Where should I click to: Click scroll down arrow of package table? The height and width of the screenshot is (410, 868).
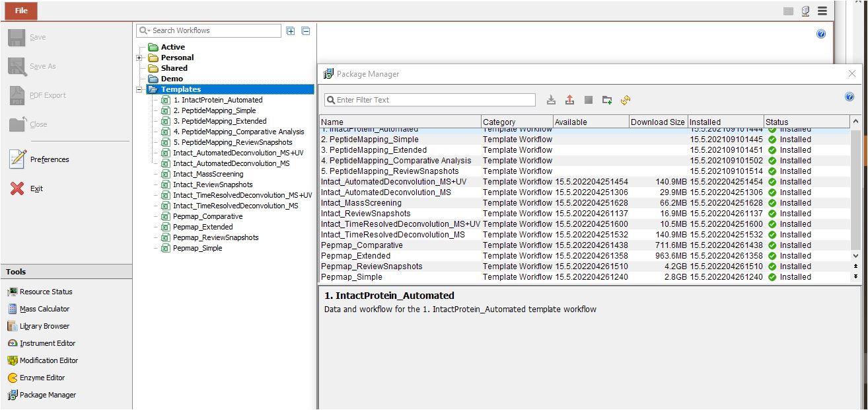coord(856,256)
